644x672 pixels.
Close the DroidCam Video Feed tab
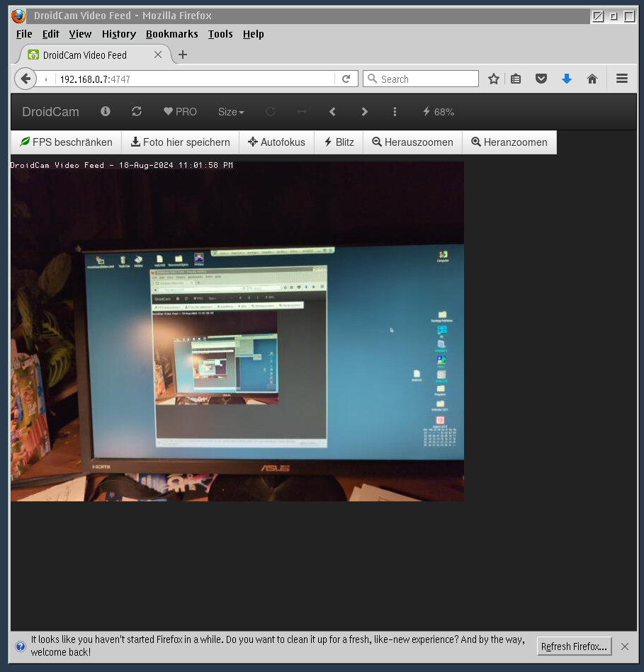(x=158, y=55)
